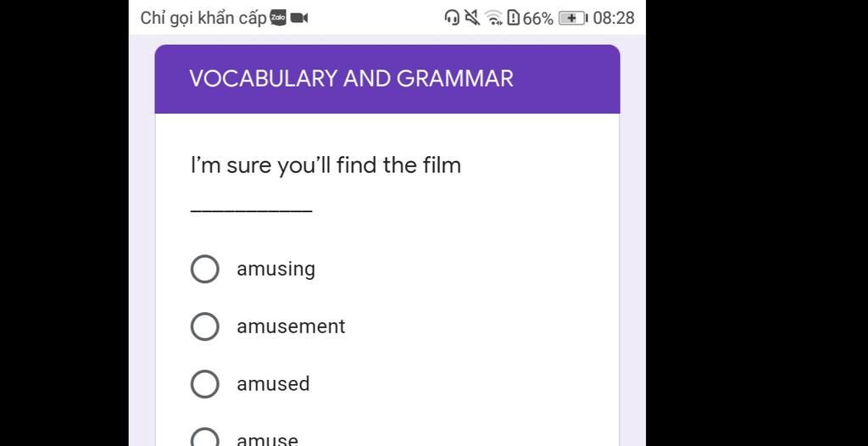Click the 'amused' answer label

273,384
